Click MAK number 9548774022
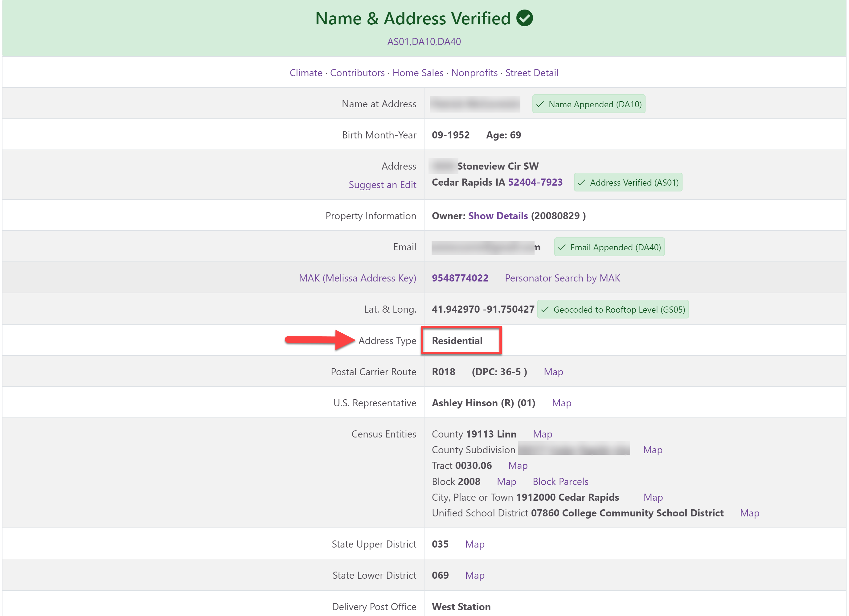The image size is (849, 616). [460, 278]
